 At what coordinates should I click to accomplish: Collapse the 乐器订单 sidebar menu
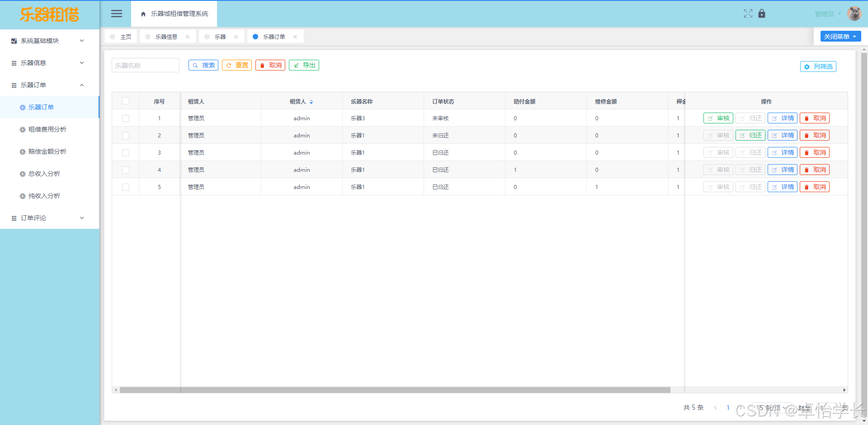coord(50,85)
